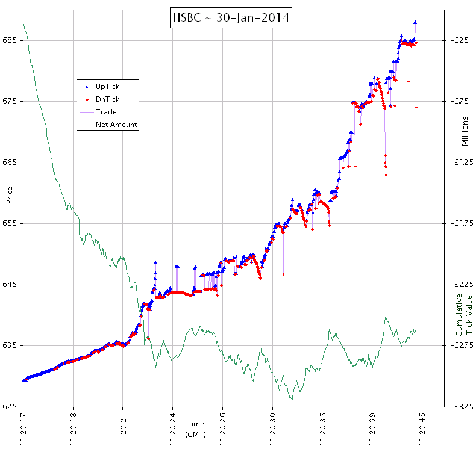This screenshot has width=476, height=449.
Task: Click the Cumulative Tick Value axis title
Action: tap(463, 315)
